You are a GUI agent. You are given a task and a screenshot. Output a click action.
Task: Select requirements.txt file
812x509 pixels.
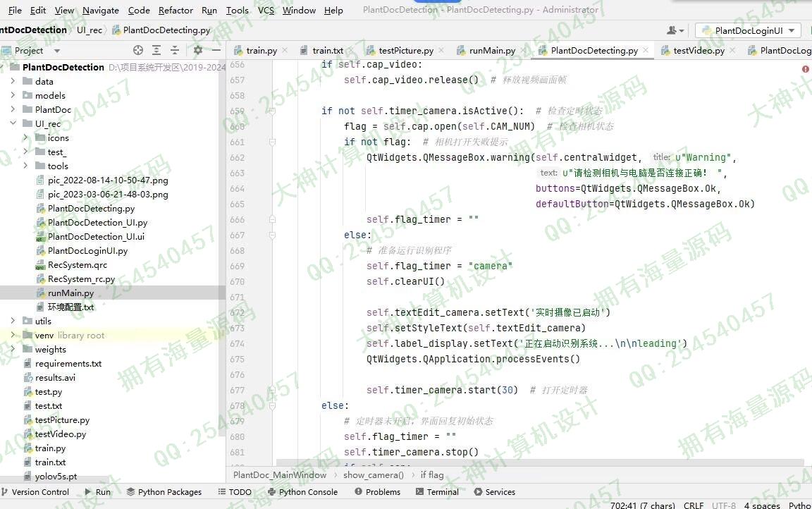pyautogui.click(x=68, y=364)
